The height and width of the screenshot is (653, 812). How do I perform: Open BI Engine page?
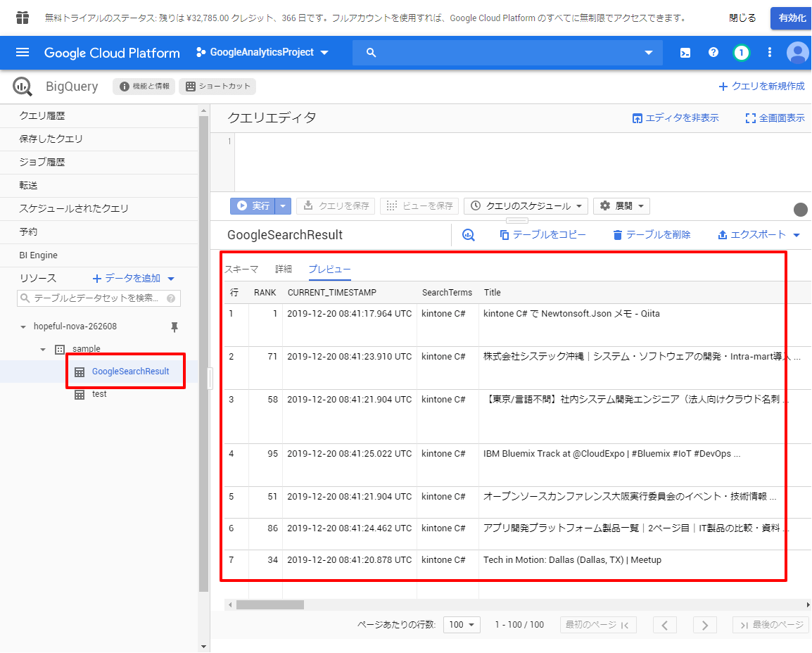[99, 255]
